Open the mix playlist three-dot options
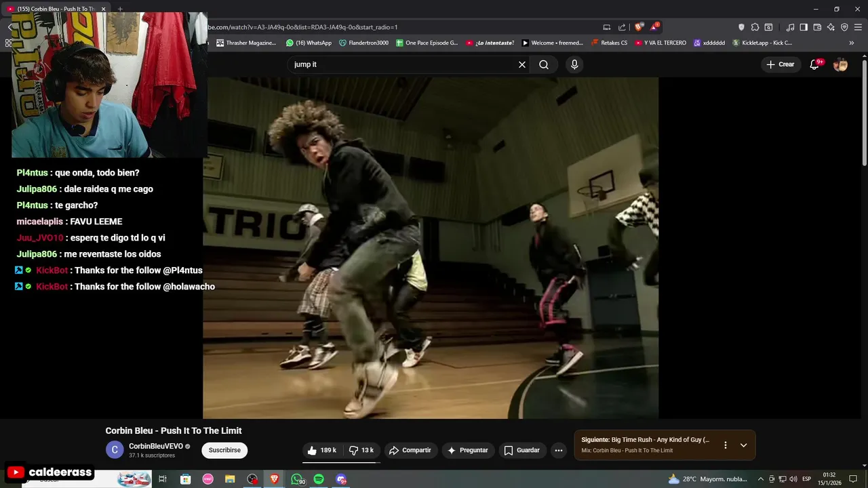Viewport: 868px width, 488px height. point(726,445)
